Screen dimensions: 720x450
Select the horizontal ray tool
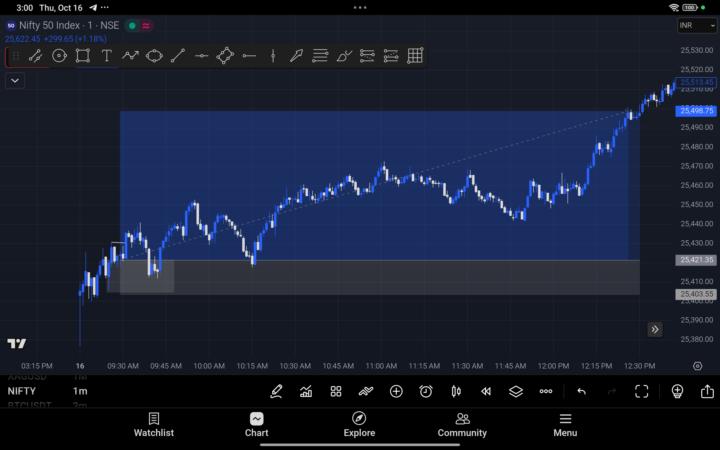[x=249, y=56]
